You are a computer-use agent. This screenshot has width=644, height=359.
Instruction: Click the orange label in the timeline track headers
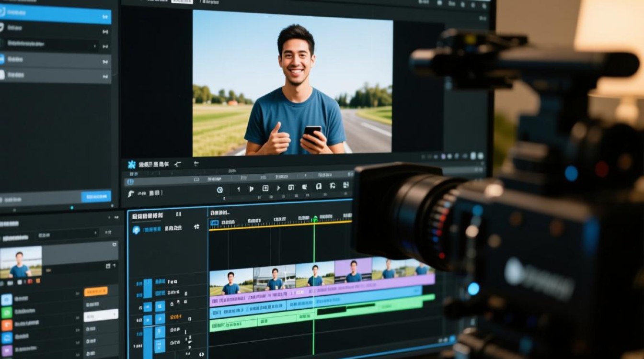[x=175, y=316]
